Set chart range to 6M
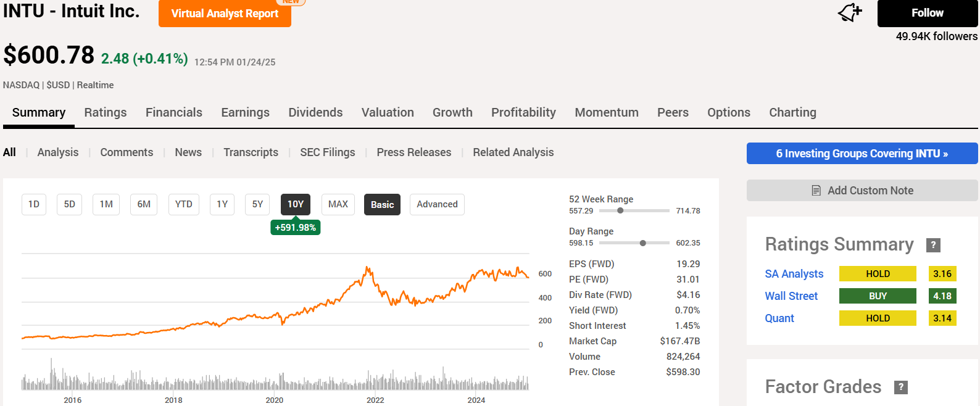This screenshot has width=980, height=406. click(144, 204)
